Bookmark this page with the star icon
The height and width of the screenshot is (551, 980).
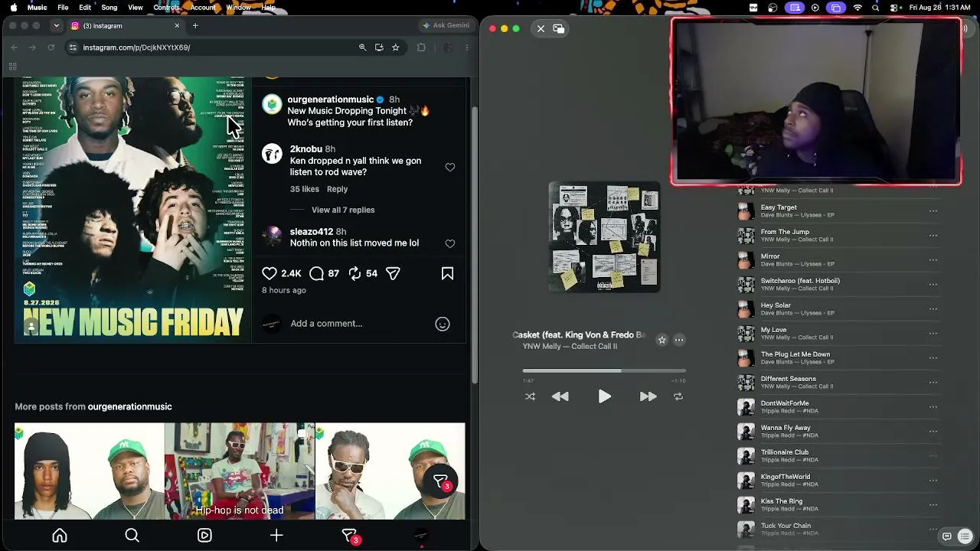pyautogui.click(x=396, y=47)
